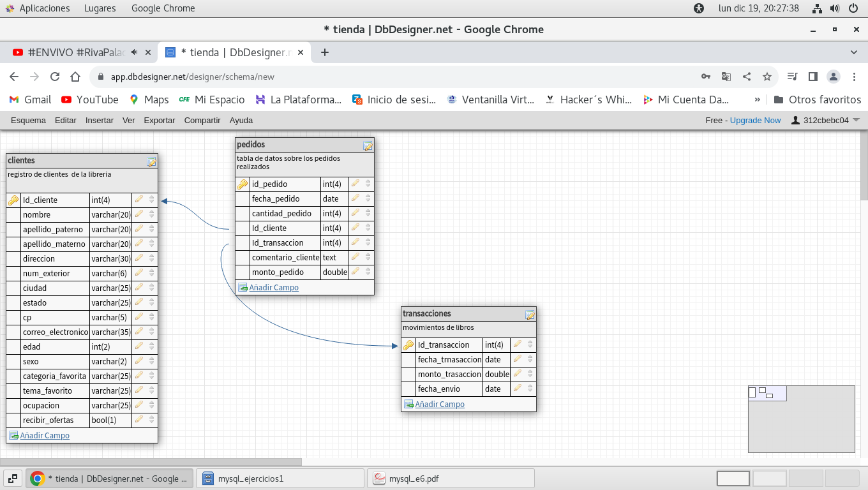868x490 pixels.
Task: Click the horizontal scrollbar of the canvas
Action: pos(151,462)
